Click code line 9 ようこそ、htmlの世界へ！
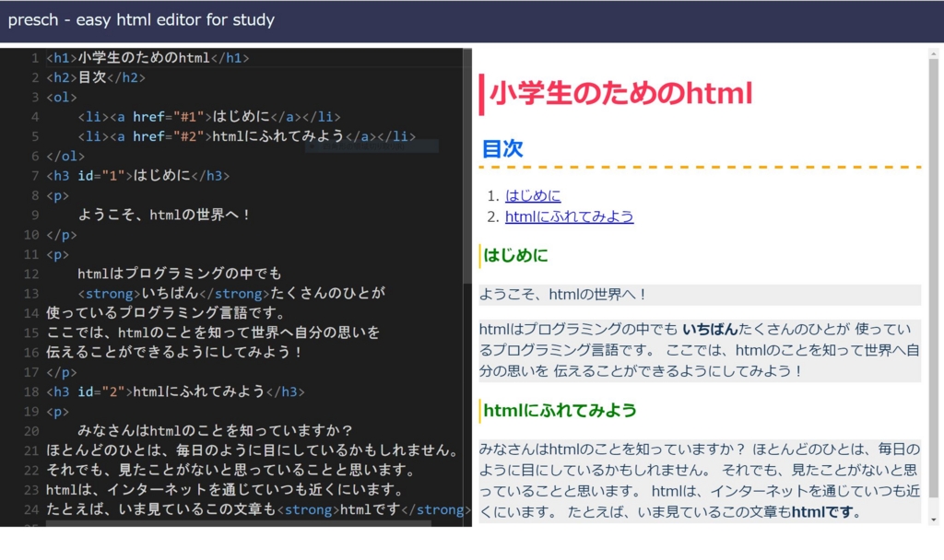 [164, 215]
